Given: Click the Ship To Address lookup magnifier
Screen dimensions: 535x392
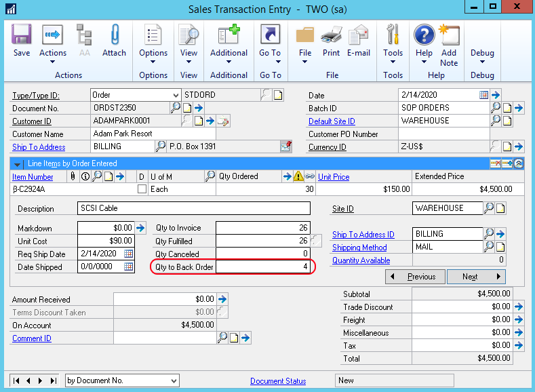Looking at the screenshot, I should [x=161, y=146].
